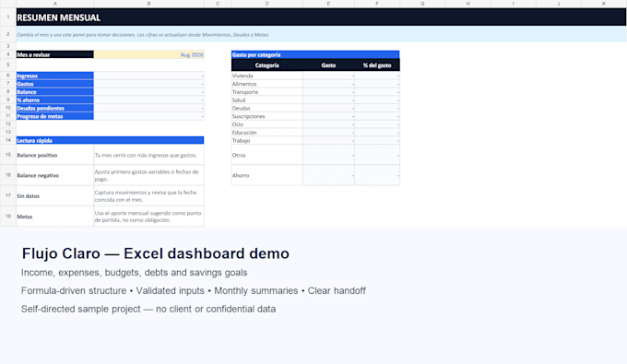
Task: Click the 'Progreso de metas' label cell
Action: click(55, 116)
